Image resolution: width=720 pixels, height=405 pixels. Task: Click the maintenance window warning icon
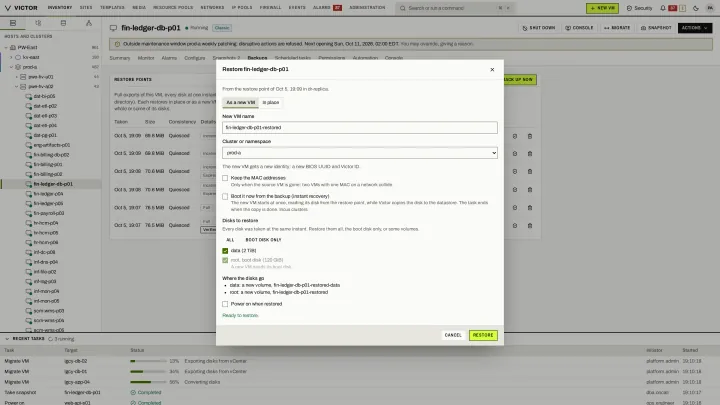[117, 44]
